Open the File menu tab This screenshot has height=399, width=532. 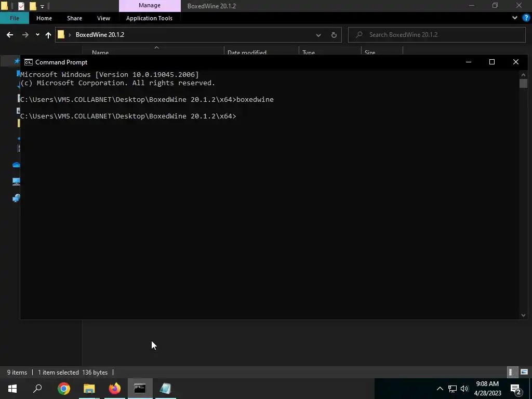14,18
